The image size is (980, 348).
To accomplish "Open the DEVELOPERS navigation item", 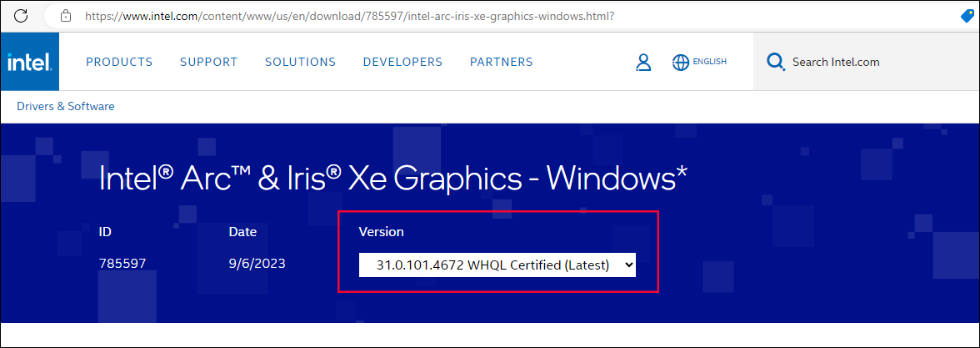I will [402, 62].
